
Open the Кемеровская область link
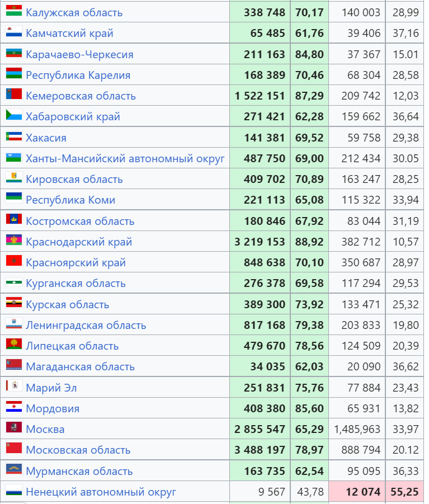(x=81, y=96)
